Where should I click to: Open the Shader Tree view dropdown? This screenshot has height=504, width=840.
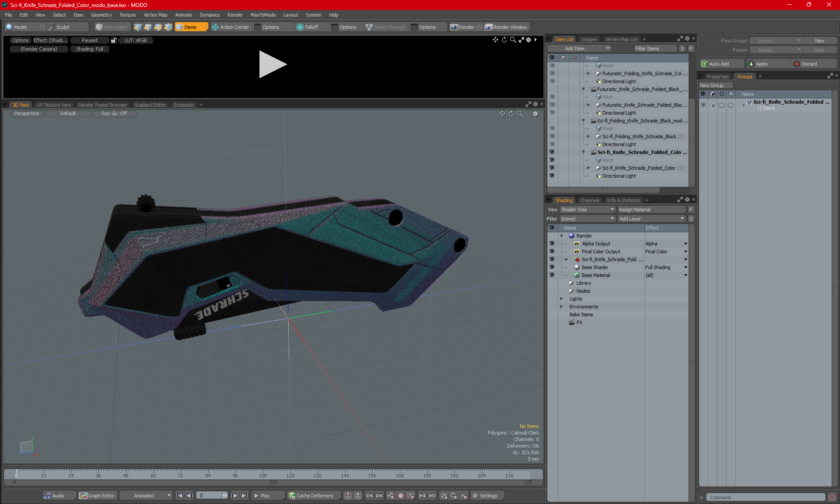click(588, 210)
